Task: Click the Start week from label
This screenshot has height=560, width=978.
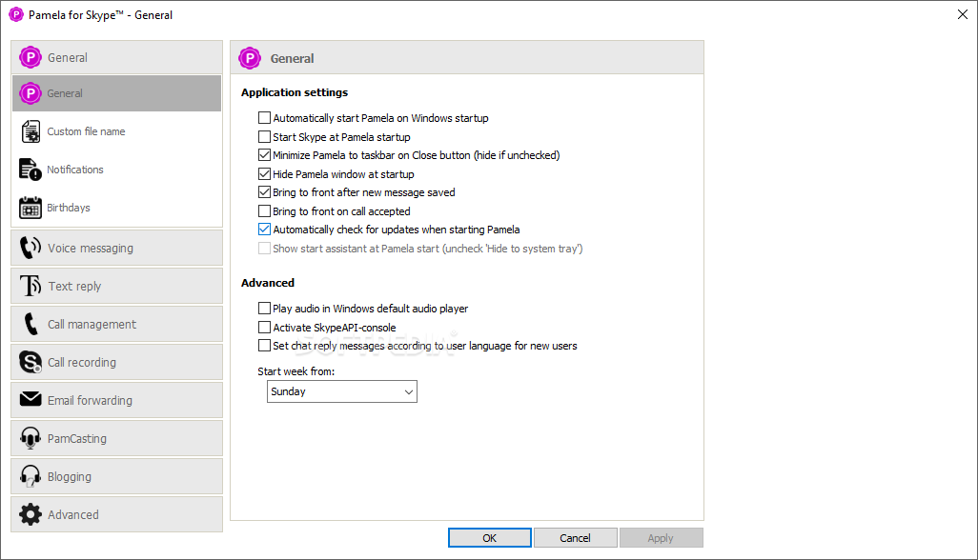Action: click(296, 371)
